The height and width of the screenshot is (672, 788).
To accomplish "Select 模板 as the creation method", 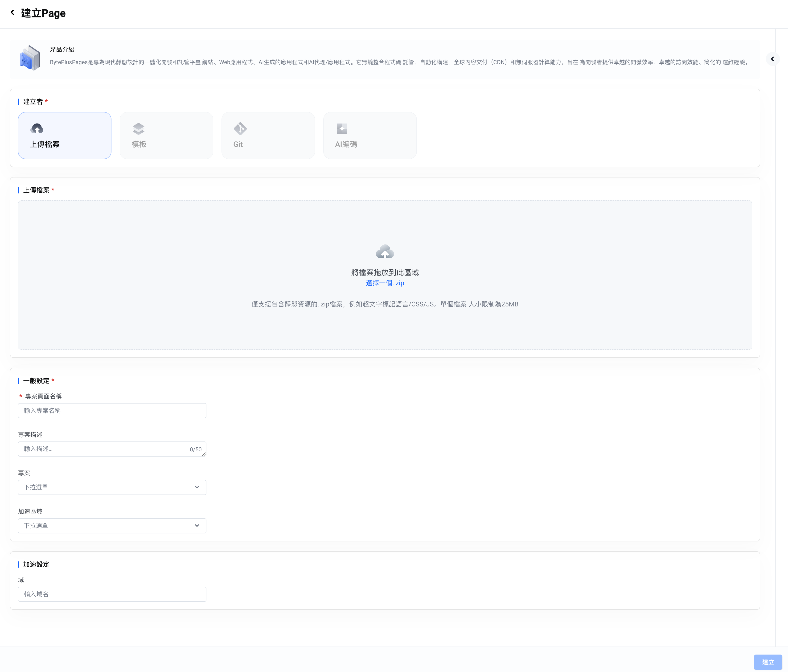I will [166, 136].
